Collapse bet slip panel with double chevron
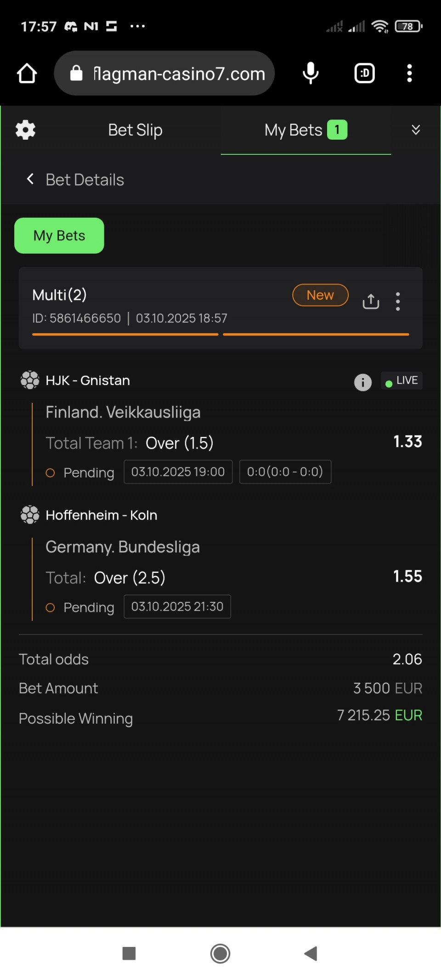 click(x=416, y=130)
